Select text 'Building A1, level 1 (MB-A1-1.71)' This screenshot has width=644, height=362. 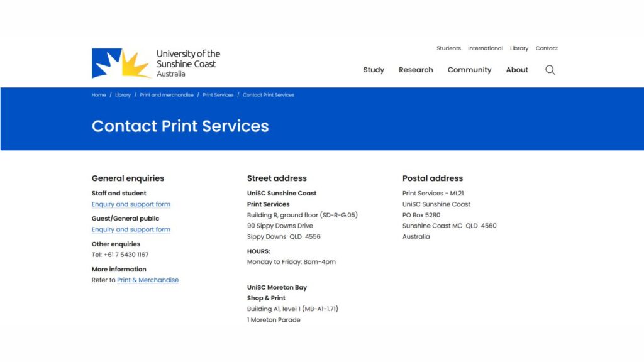click(x=292, y=309)
